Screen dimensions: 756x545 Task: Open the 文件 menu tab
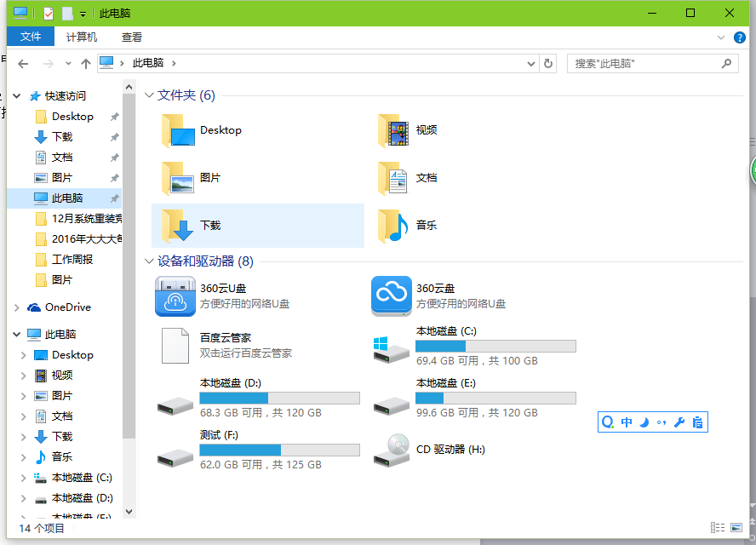coord(31,37)
